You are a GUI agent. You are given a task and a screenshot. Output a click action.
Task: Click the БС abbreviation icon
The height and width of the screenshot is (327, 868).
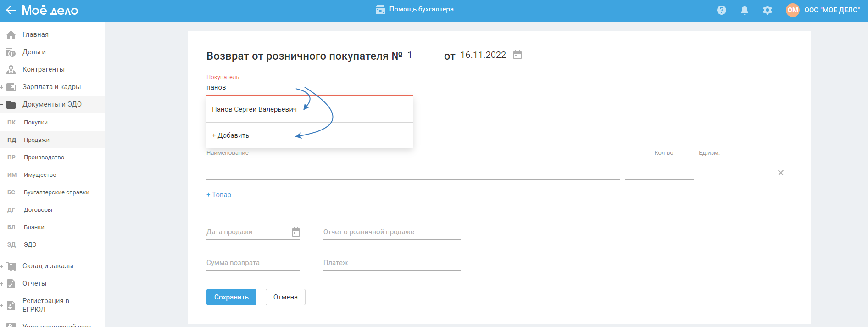[11, 192]
